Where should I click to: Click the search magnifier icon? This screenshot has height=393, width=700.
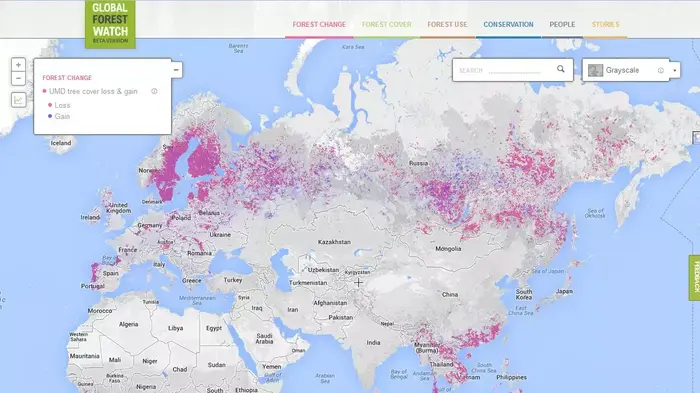(561, 69)
